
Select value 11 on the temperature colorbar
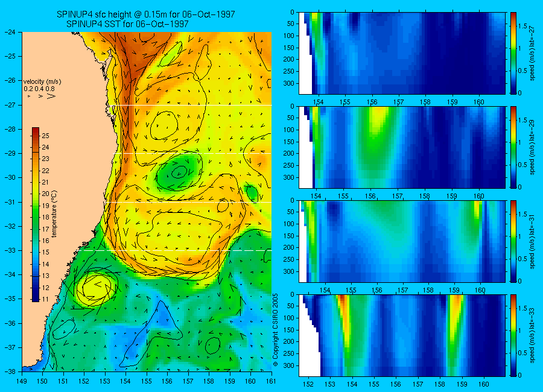click(45, 300)
